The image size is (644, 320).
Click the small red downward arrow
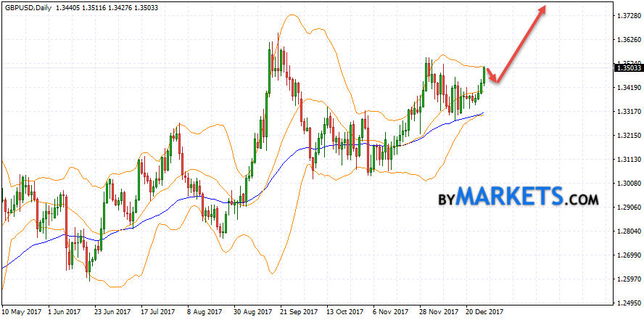coord(493,77)
